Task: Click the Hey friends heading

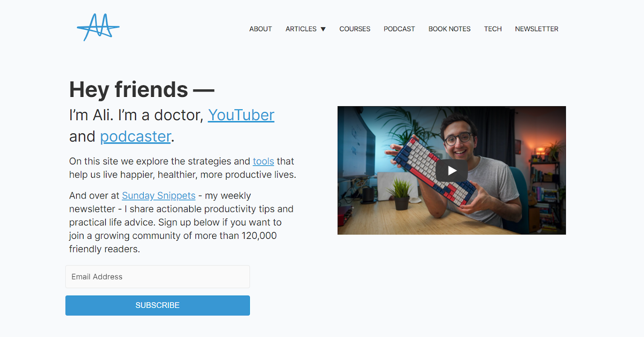Action: pos(142,89)
